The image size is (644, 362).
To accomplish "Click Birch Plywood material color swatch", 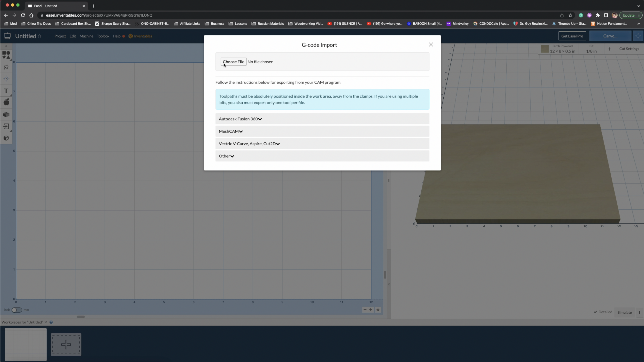I will pyautogui.click(x=544, y=49).
